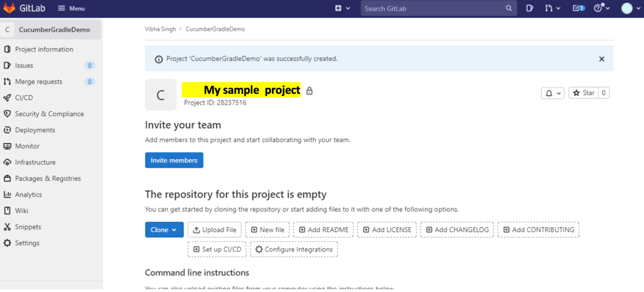644x292 pixels.
Task: Click the search magnifier icon
Action: 509,8
